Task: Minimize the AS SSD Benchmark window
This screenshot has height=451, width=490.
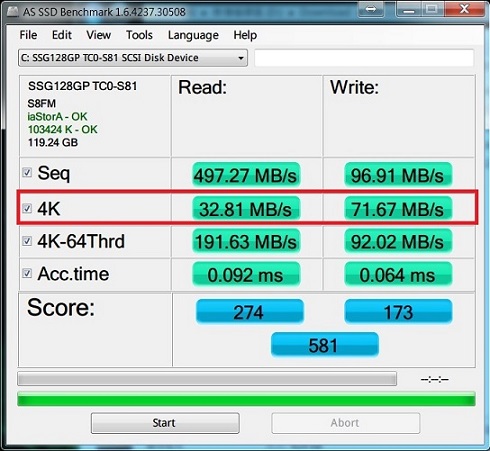Action: coord(409,9)
